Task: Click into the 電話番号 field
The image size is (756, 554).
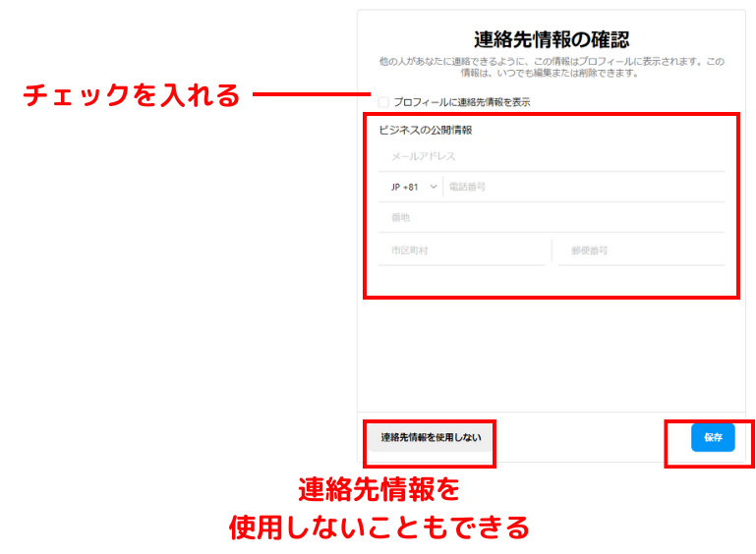Action: pos(585,187)
